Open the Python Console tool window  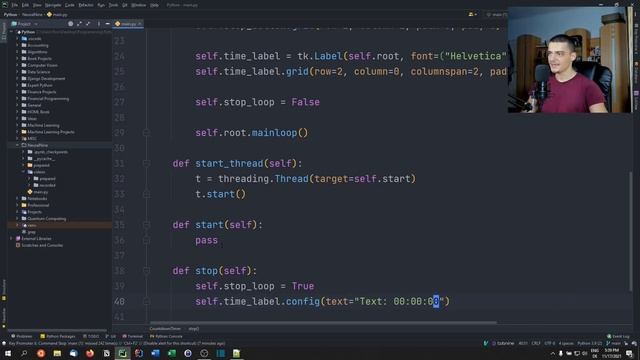point(166,336)
